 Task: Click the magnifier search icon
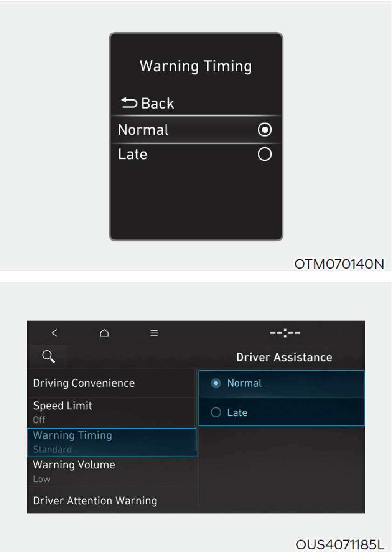click(x=48, y=356)
